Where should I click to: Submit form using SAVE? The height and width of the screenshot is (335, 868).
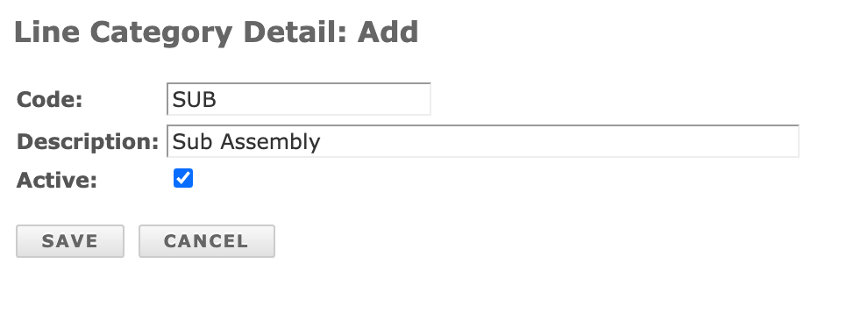(70, 241)
